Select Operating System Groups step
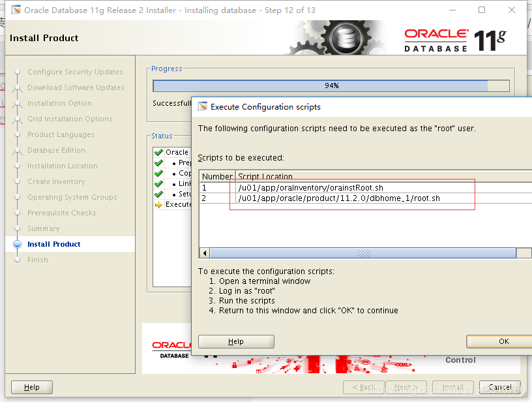This screenshot has width=532, height=402. [x=72, y=197]
